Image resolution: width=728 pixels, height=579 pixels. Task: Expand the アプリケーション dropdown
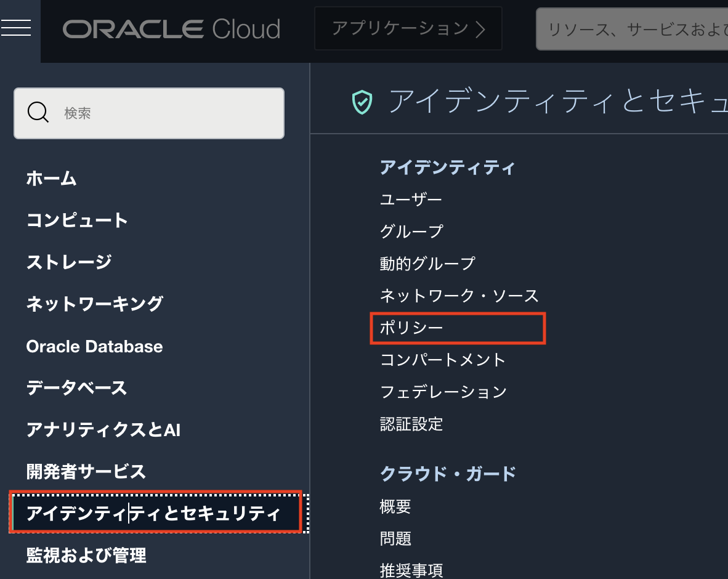pyautogui.click(x=408, y=28)
